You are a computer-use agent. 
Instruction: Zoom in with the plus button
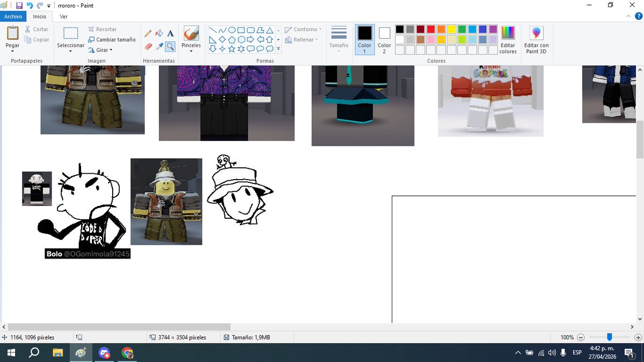638,337
